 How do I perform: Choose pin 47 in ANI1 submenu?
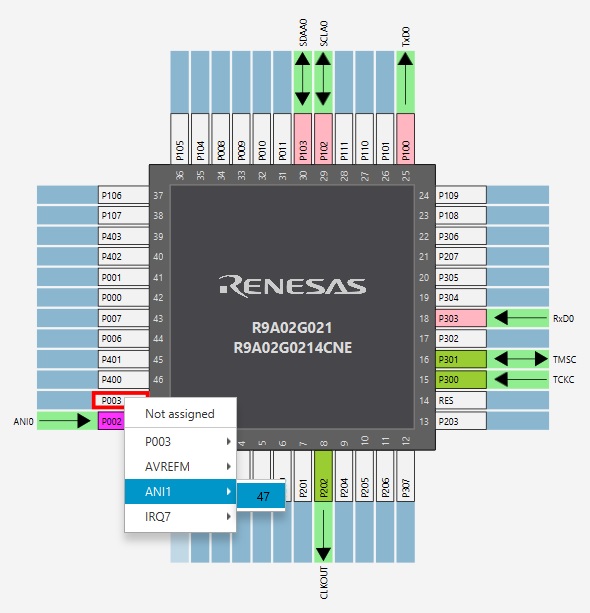pos(261,496)
